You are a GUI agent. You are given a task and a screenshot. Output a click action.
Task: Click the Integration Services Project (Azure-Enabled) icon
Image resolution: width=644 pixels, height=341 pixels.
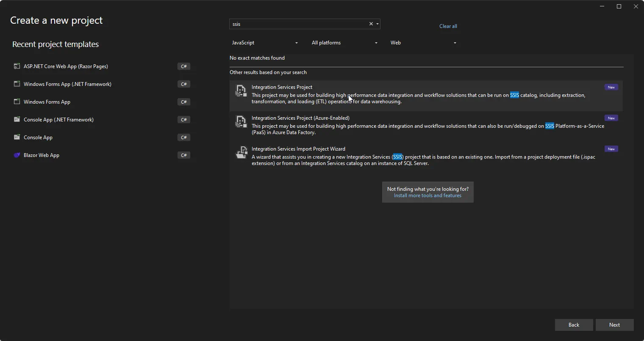(x=241, y=121)
